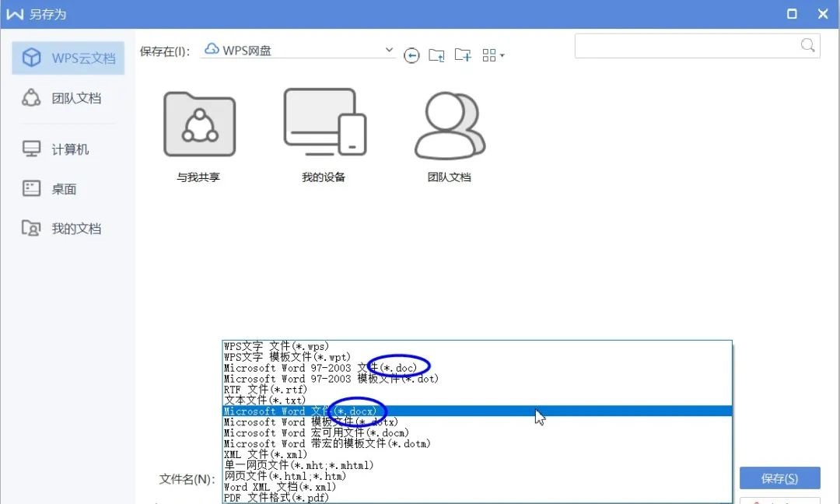Viewport: 840px width, 504px height.
Task: Select Word XML 文档(*.xml) format
Action: (x=477, y=487)
